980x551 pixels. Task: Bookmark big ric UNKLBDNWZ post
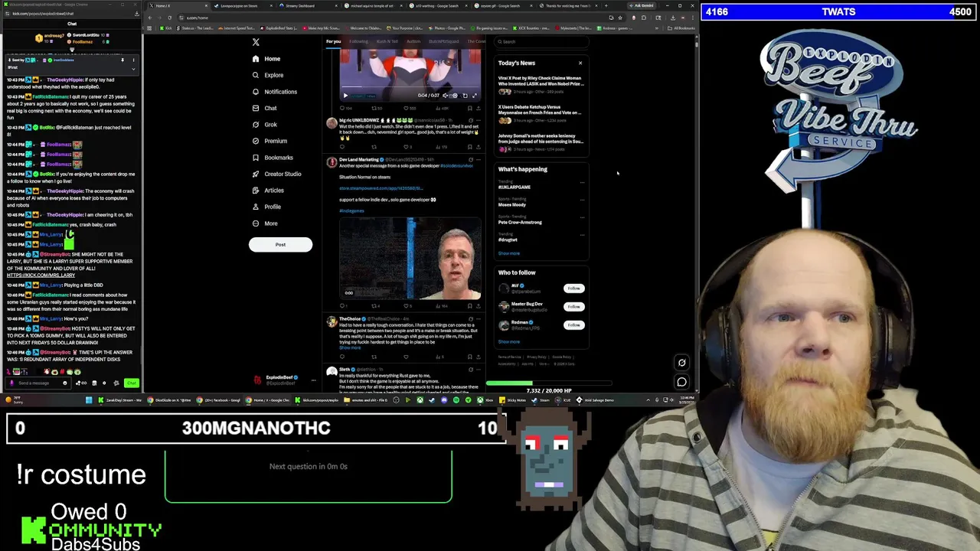click(469, 147)
